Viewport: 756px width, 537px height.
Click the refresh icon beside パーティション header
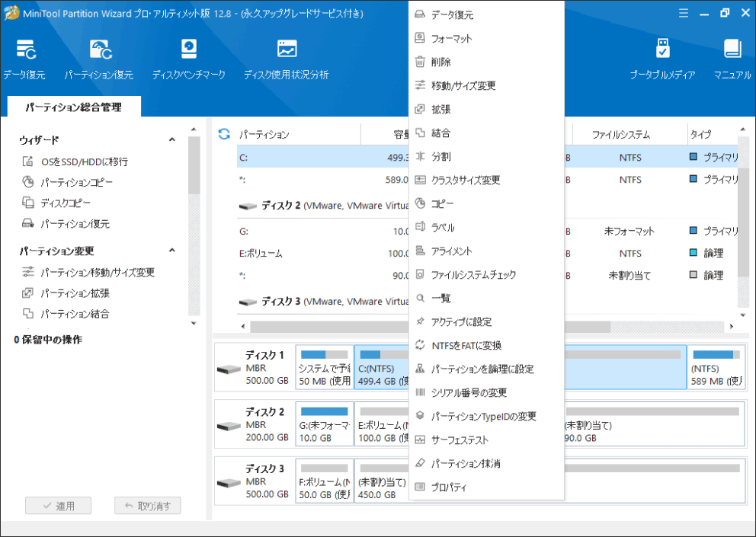[224, 134]
